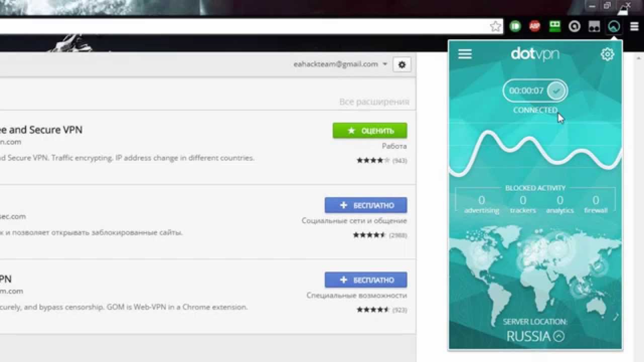Click the green square extension icon

[554, 26]
